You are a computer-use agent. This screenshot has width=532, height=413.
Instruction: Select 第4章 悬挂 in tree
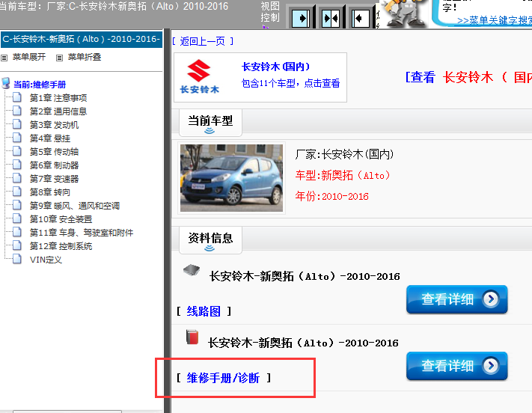tap(50, 138)
